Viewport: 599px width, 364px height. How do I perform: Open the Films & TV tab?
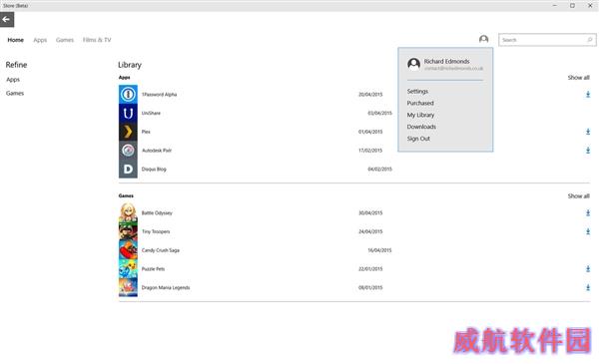(97, 40)
